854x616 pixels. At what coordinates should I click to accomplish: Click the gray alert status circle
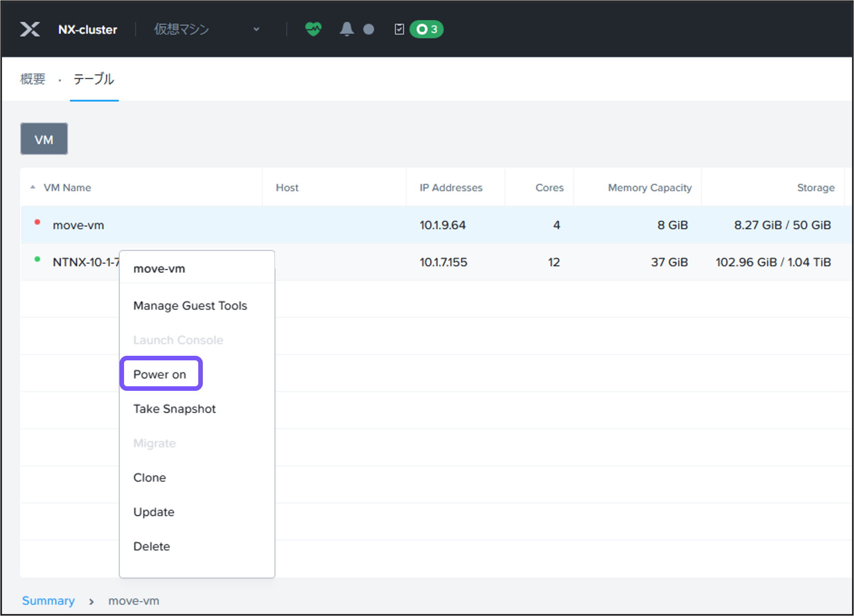click(369, 29)
